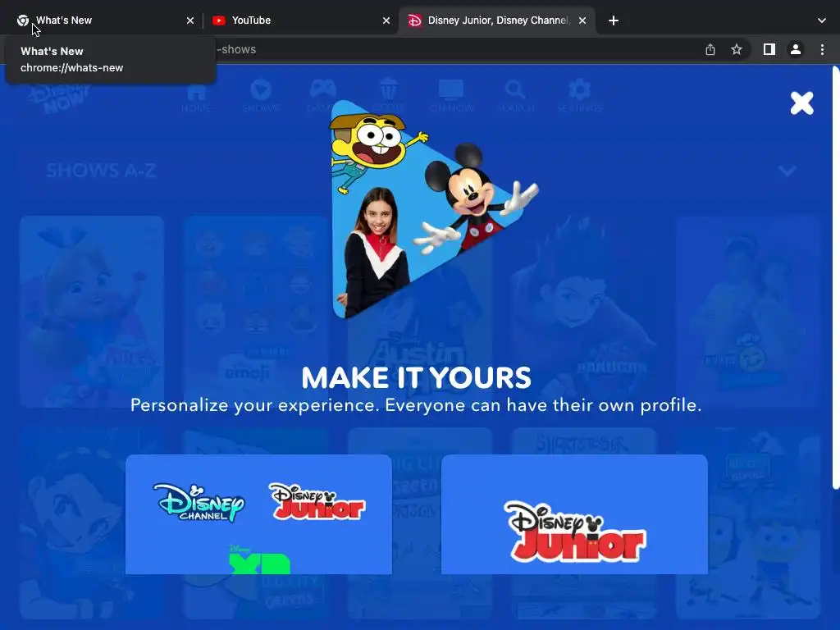Screen dimensions: 840x630
Task: Click the Search magnifier nav icon
Action: 515,96
